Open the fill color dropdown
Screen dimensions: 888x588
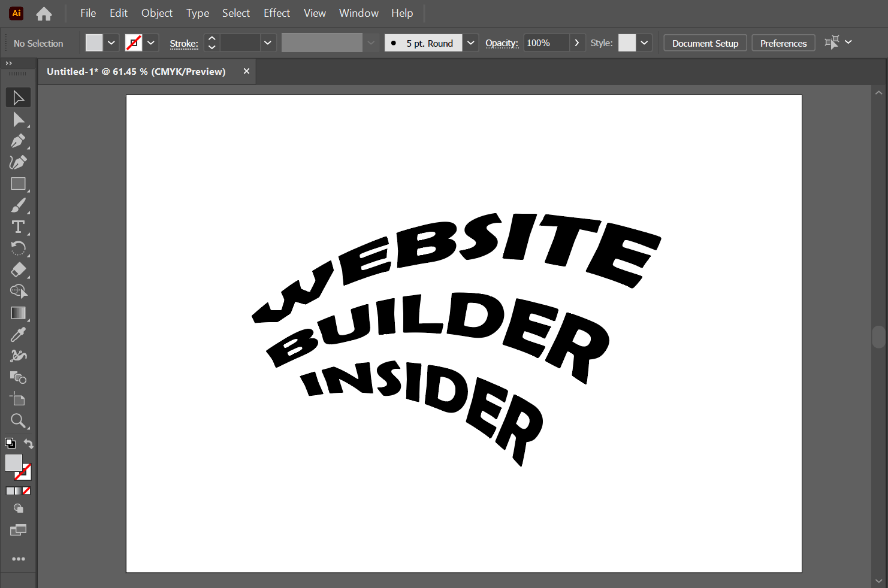coord(111,43)
